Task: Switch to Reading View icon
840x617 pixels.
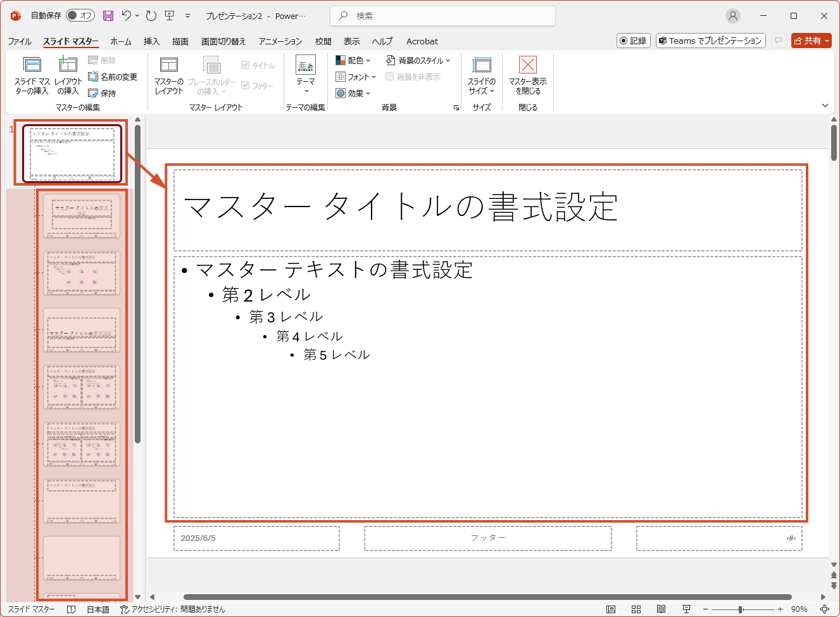Action: pos(661,609)
